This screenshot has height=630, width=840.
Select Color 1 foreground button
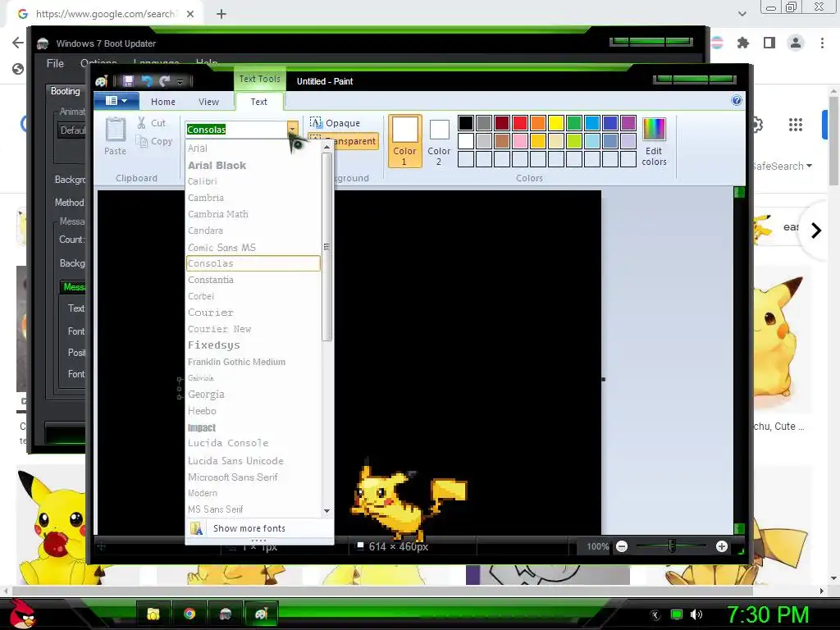coord(404,141)
